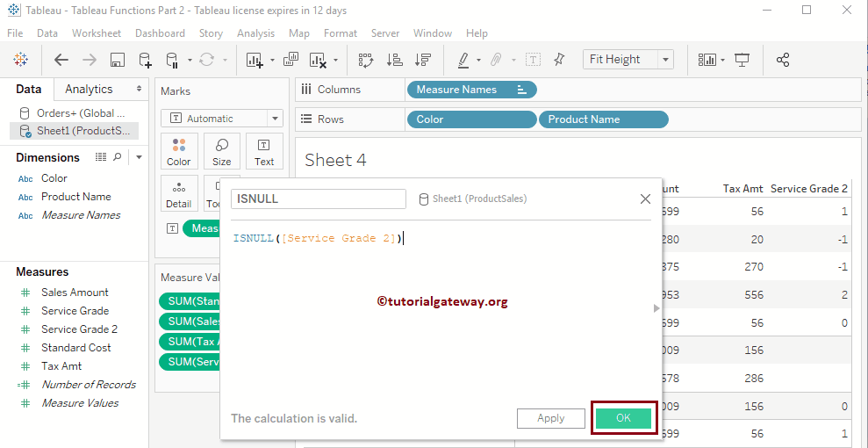Open the File menu
This screenshot has width=868, height=448.
point(15,33)
